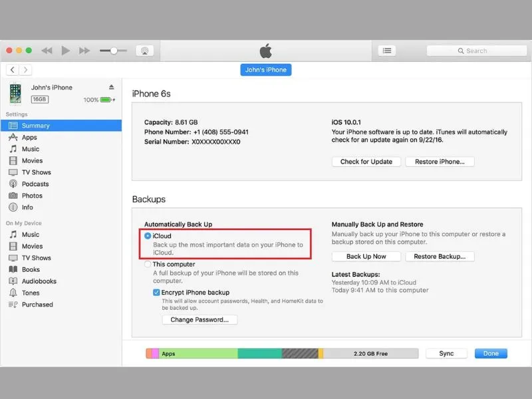
Task: Click Restore Backup button
Action: tap(440, 257)
